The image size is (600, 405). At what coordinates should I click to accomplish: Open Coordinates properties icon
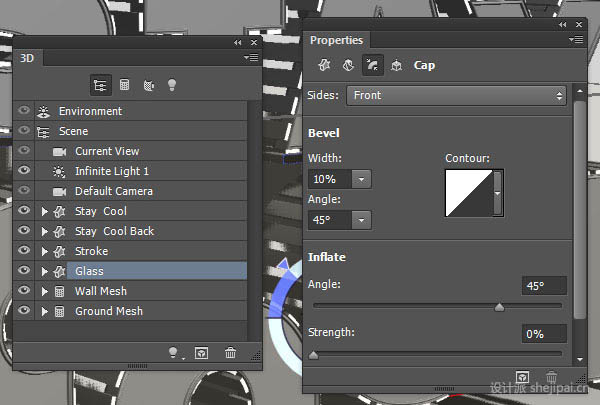click(396, 65)
